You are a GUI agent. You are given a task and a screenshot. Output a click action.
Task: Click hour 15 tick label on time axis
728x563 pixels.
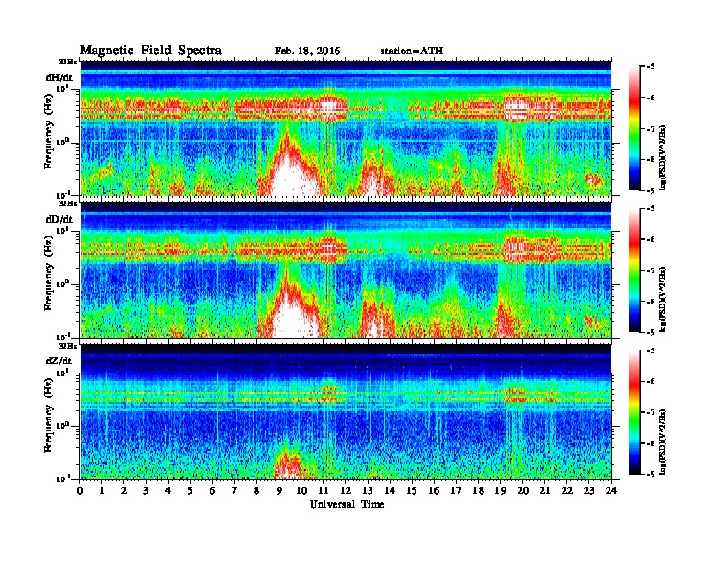coord(412,490)
